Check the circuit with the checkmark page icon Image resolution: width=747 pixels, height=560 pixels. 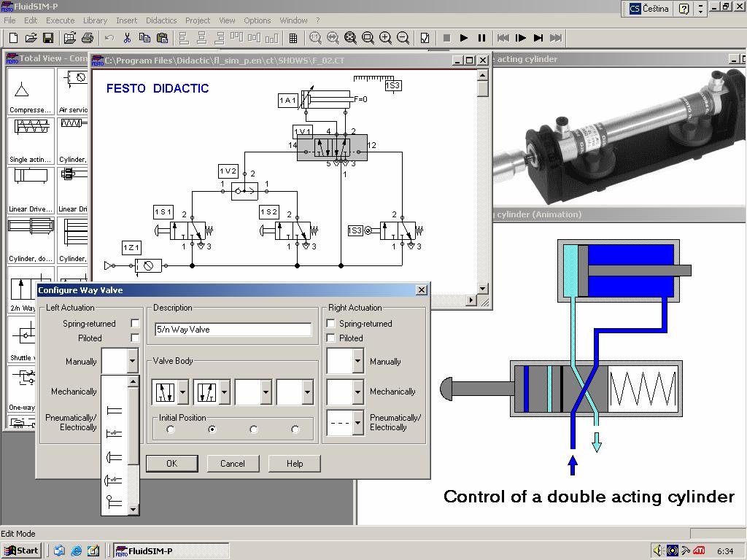[425, 38]
